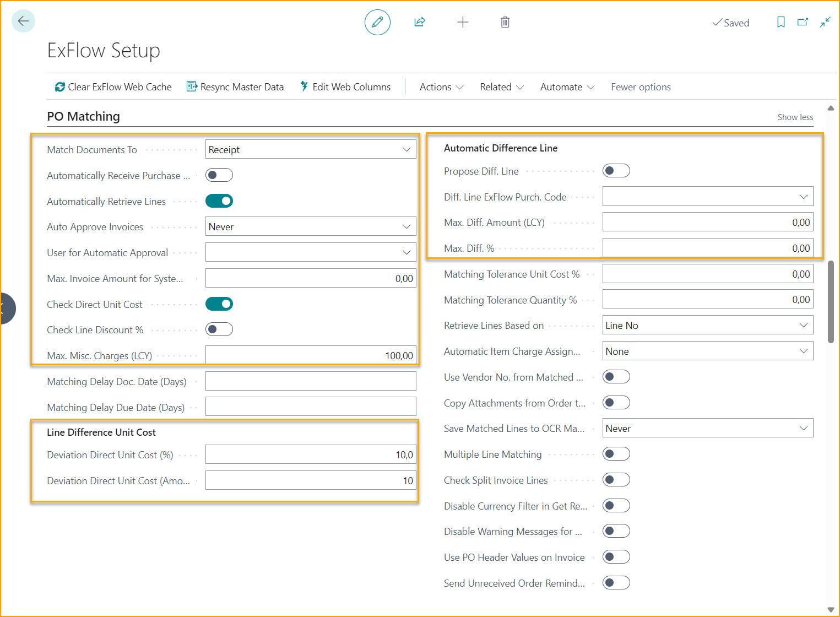Click Matching Tolerance Unit Cost % field
The height and width of the screenshot is (617, 840).
(x=708, y=274)
